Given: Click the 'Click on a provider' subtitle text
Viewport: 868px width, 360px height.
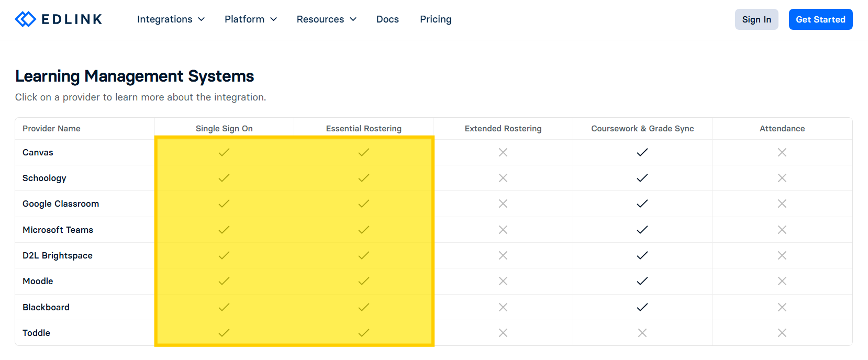Looking at the screenshot, I should (x=140, y=97).
